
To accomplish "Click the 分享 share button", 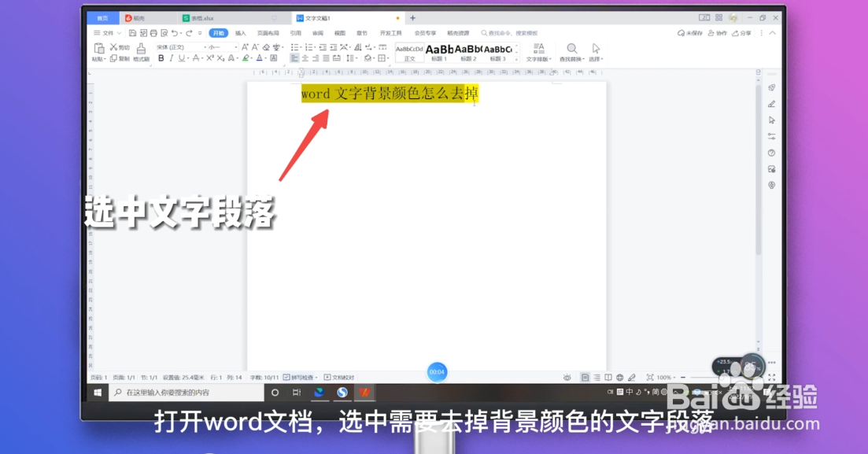I will coord(742,33).
